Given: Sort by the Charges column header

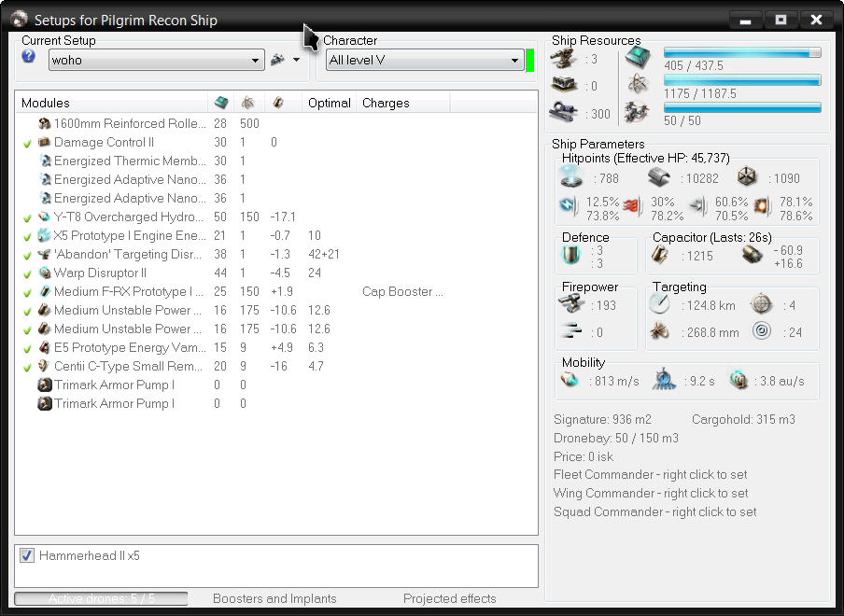Looking at the screenshot, I should 402,103.
